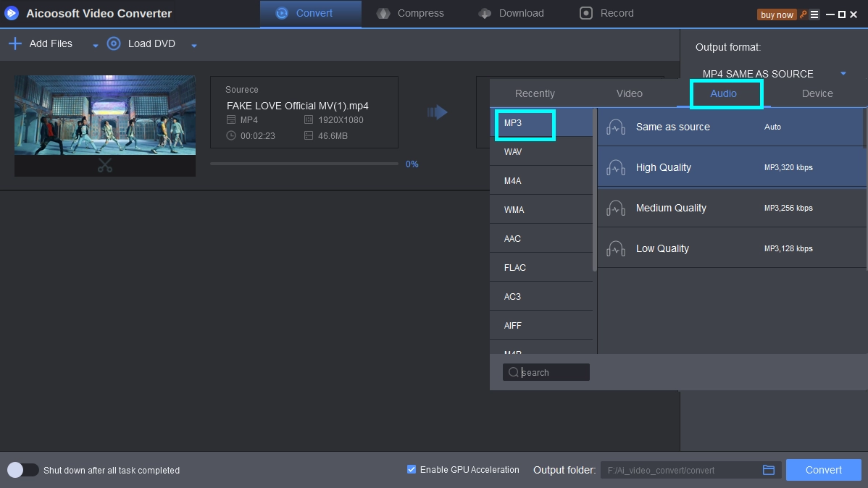The width and height of the screenshot is (868, 488).
Task: Select FLAC in the audio format list
Action: point(515,267)
